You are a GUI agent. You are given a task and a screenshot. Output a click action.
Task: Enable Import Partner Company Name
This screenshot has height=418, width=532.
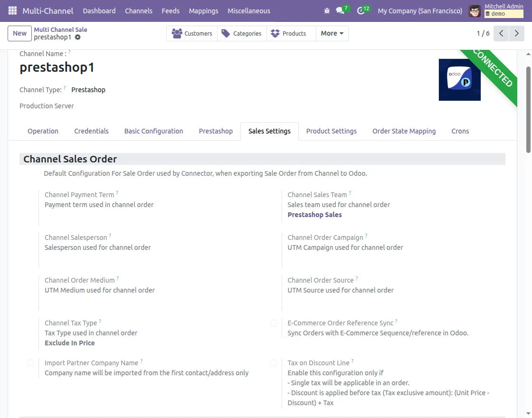[x=30, y=362]
